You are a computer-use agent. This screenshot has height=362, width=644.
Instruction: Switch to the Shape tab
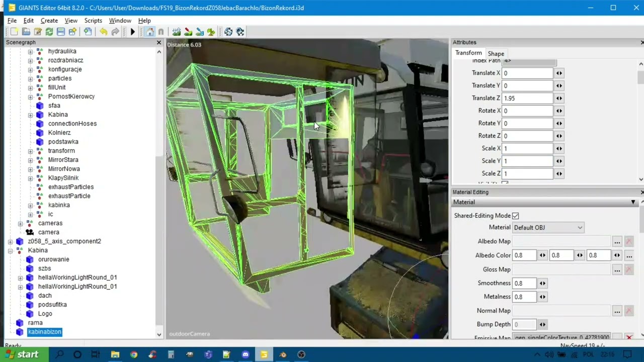click(496, 53)
